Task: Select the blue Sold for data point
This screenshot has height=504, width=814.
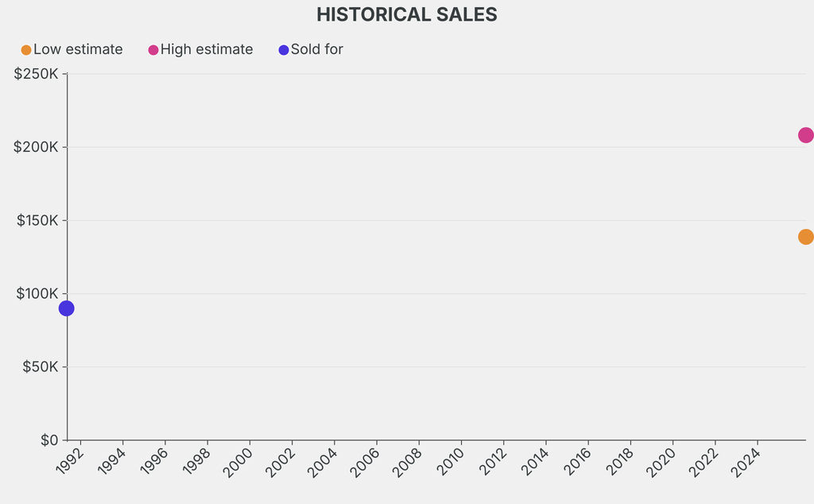Action: pyautogui.click(x=67, y=308)
